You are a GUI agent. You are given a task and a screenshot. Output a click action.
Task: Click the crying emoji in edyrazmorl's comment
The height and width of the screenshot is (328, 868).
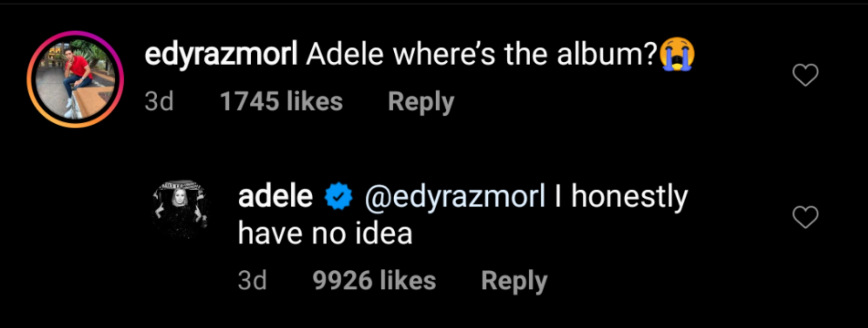point(677,54)
